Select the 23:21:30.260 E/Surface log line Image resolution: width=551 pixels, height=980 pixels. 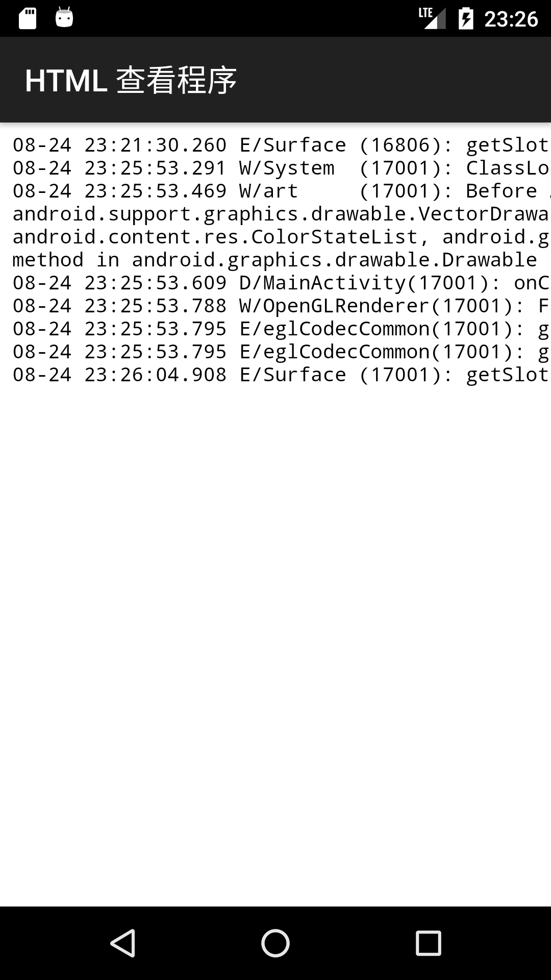(281, 145)
